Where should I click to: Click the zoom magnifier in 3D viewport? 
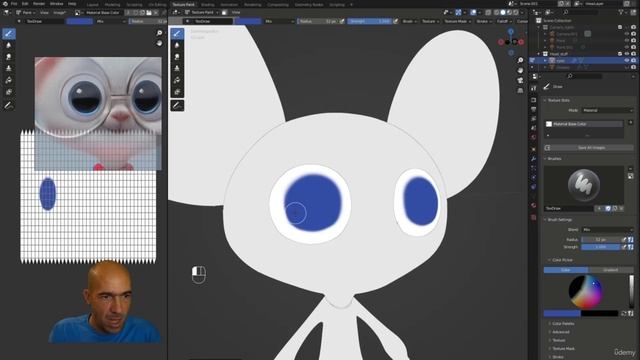point(520,60)
